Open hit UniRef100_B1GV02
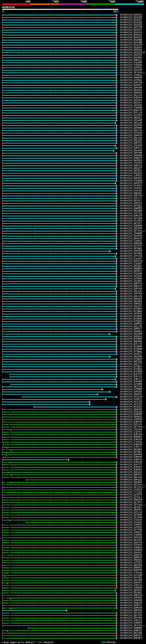Screen dimensions: 146x644 (131, 15)
